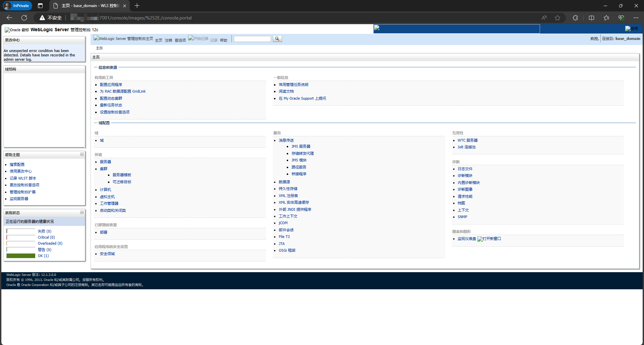644x345 pixels.
Task: Click the Read aloud icon
Action: pos(544,18)
